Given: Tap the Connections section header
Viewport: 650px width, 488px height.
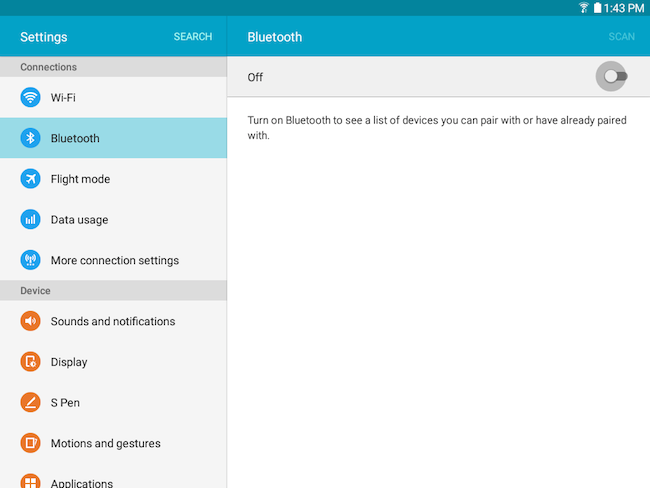Looking at the screenshot, I should (x=113, y=67).
